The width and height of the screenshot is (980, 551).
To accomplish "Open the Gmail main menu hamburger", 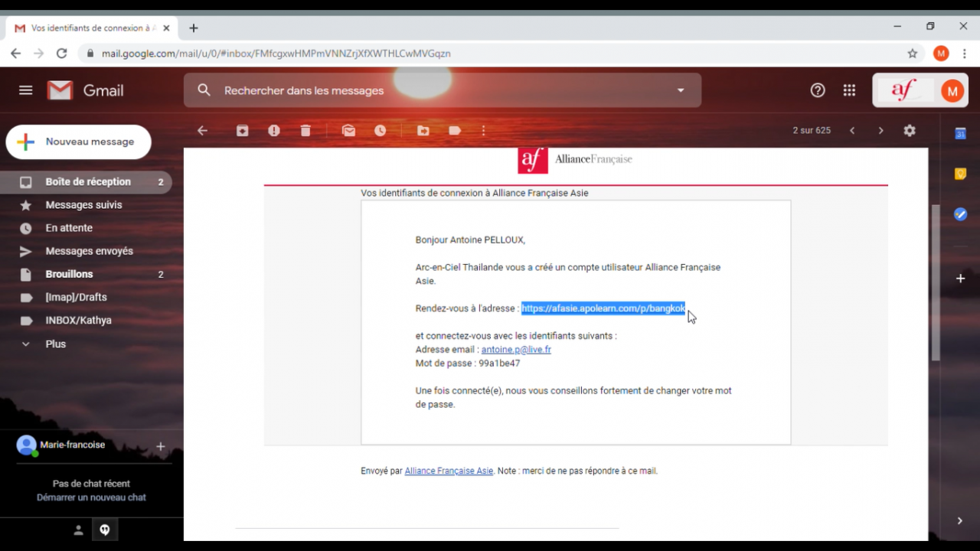I will [x=26, y=90].
